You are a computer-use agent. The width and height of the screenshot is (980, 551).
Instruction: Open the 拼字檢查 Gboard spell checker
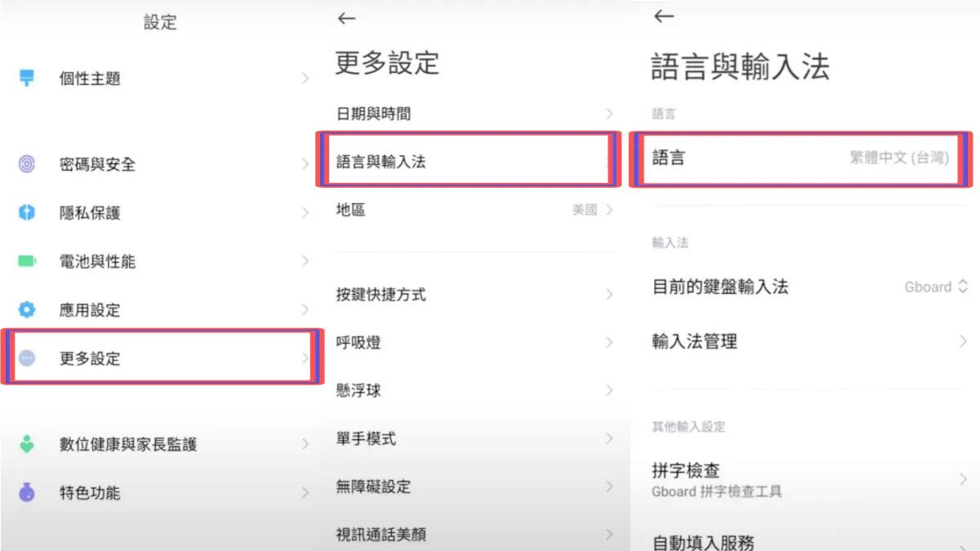[800, 479]
